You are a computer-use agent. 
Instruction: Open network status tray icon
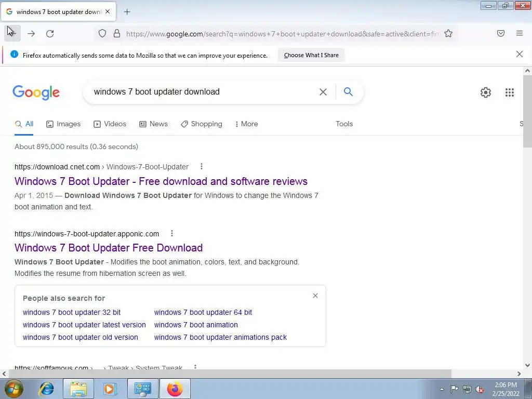467,389
